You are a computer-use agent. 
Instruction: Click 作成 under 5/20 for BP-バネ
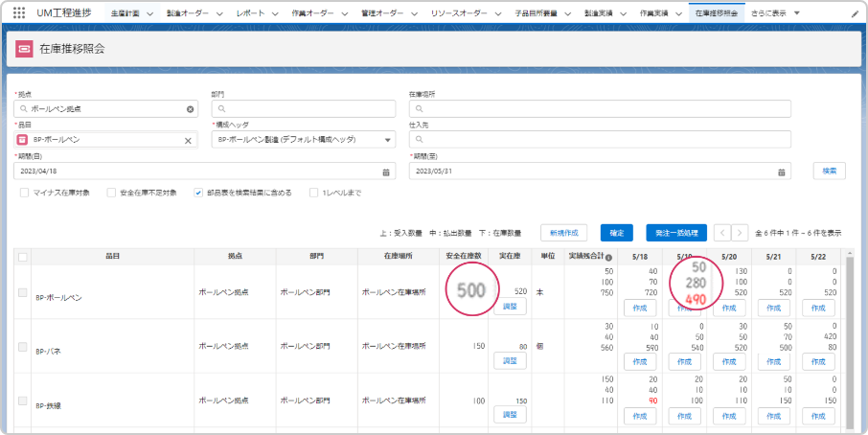pyautogui.click(x=729, y=362)
